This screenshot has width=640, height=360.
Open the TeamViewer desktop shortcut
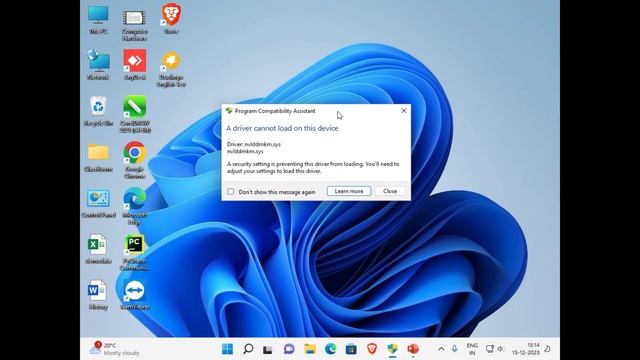pyautogui.click(x=135, y=295)
